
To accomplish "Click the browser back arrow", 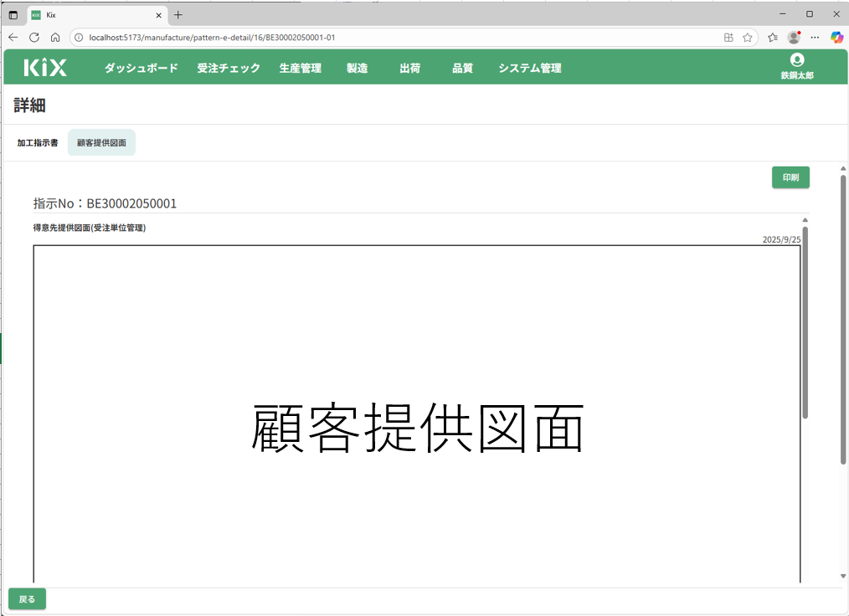I will (x=13, y=38).
